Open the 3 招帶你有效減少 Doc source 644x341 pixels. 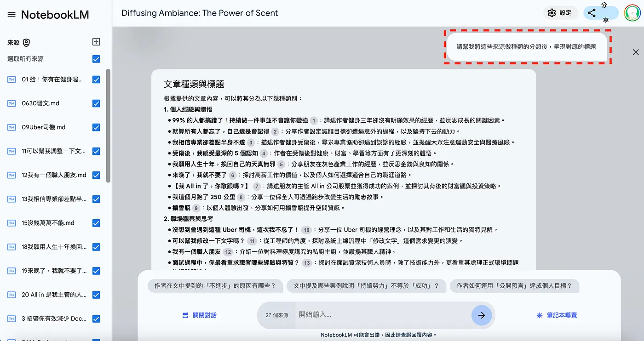[54, 318]
